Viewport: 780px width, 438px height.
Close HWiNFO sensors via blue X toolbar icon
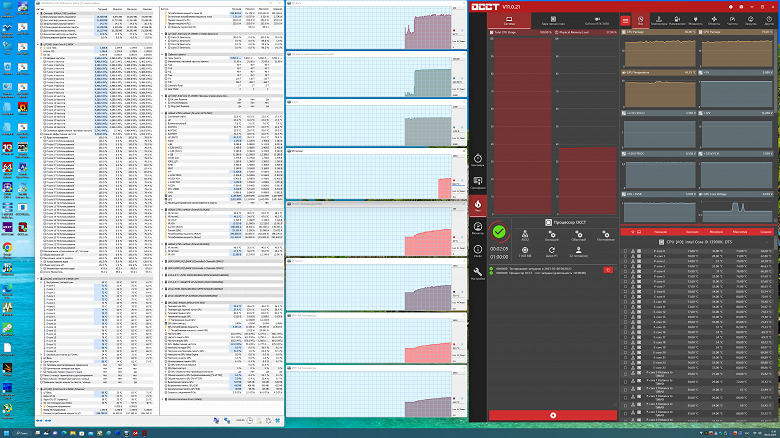(278, 421)
